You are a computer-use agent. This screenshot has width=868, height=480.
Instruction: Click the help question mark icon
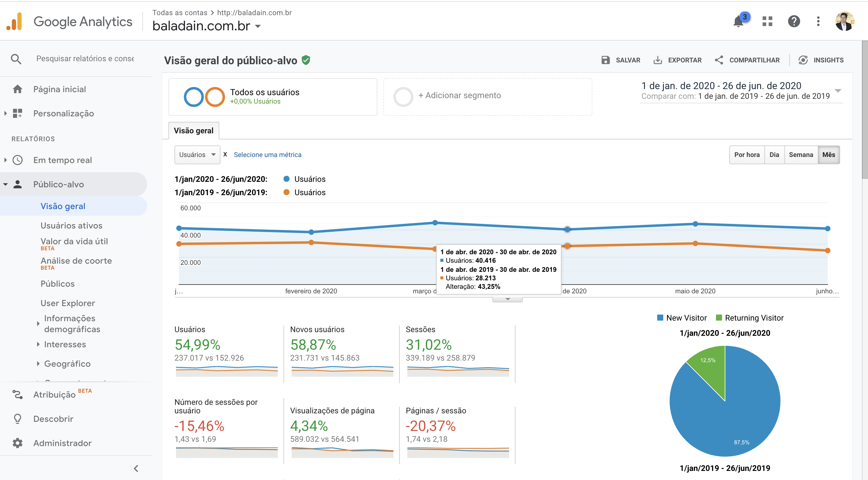[793, 22]
